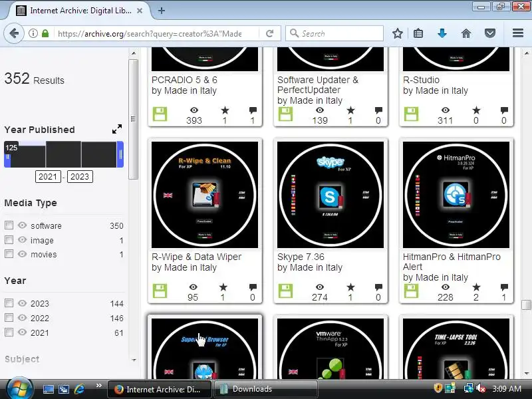Click the views eye on Skype 7.36 card

pyautogui.click(x=320, y=287)
